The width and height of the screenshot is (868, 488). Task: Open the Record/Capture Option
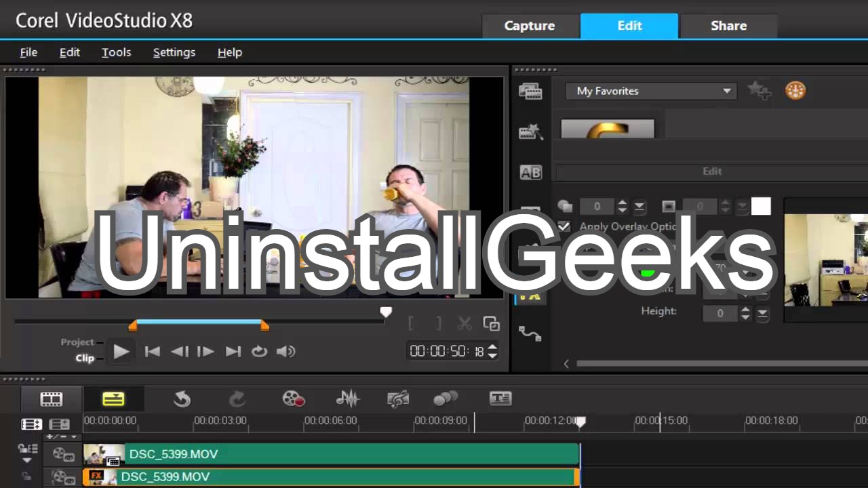tap(293, 399)
